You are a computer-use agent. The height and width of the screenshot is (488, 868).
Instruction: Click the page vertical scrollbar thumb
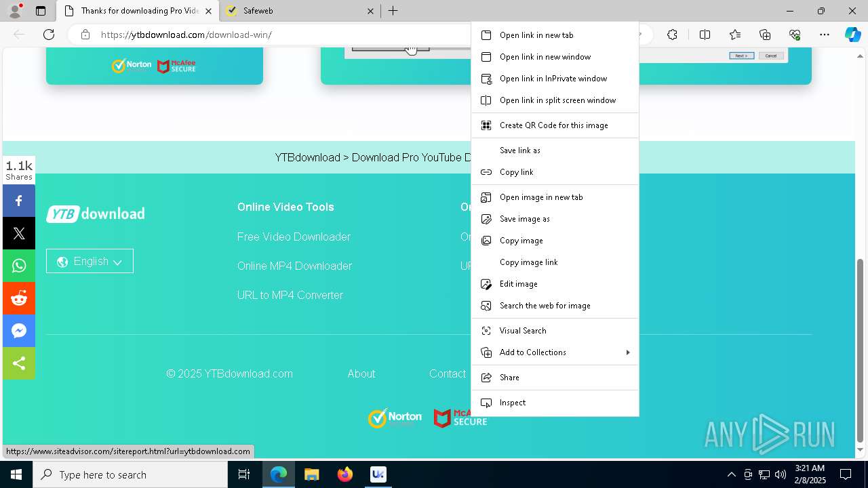tap(861, 350)
